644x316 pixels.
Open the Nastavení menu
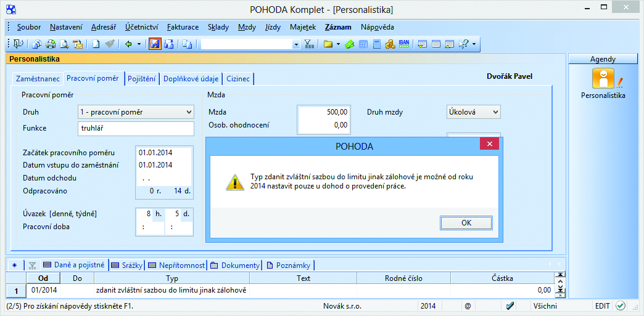coord(66,28)
